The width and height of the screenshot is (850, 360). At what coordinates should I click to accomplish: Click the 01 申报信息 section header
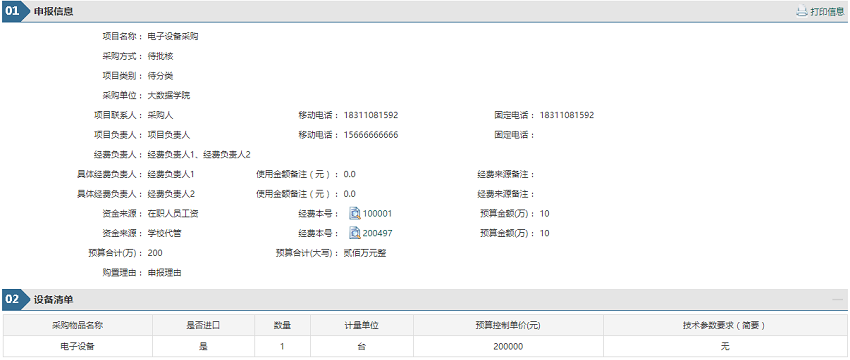(425, 11)
